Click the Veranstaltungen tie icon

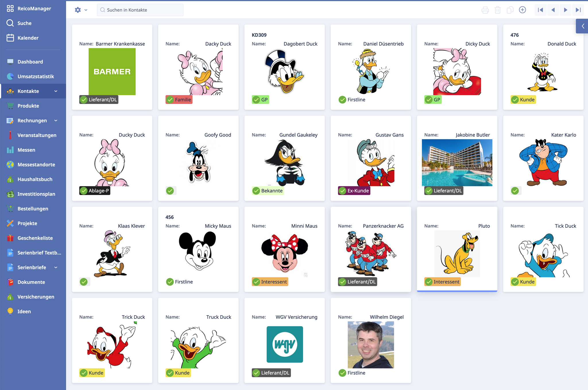pos(10,135)
